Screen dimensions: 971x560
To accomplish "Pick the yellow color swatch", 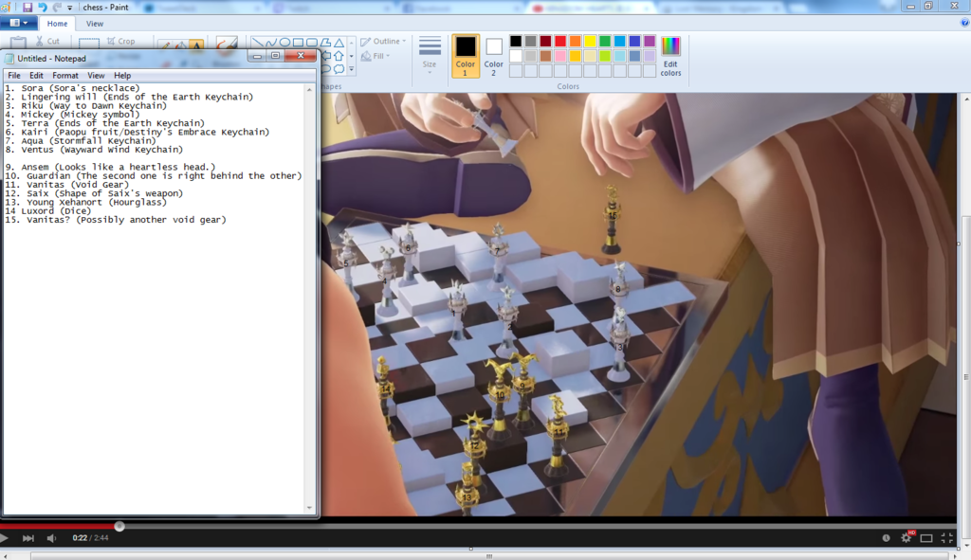I will (590, 41).
